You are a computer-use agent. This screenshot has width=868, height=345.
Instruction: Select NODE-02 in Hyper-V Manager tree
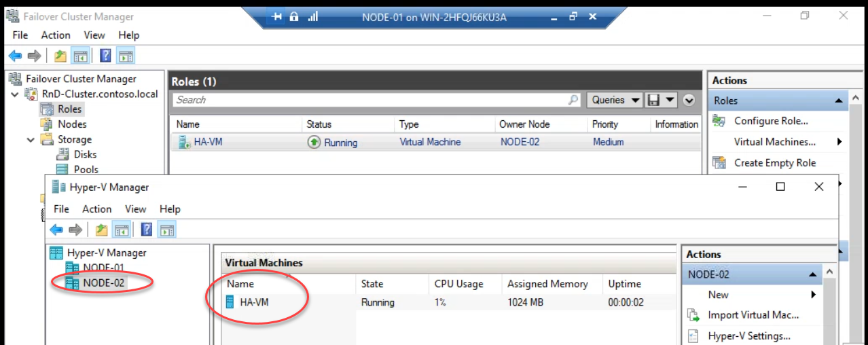pos(104,283)
